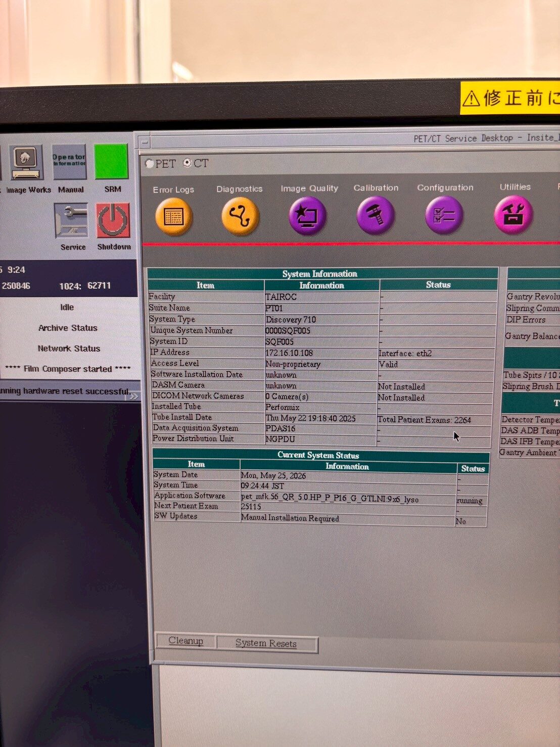Click the green SRM icon
This screenshot has width=560, height=747.
(111, 161)
